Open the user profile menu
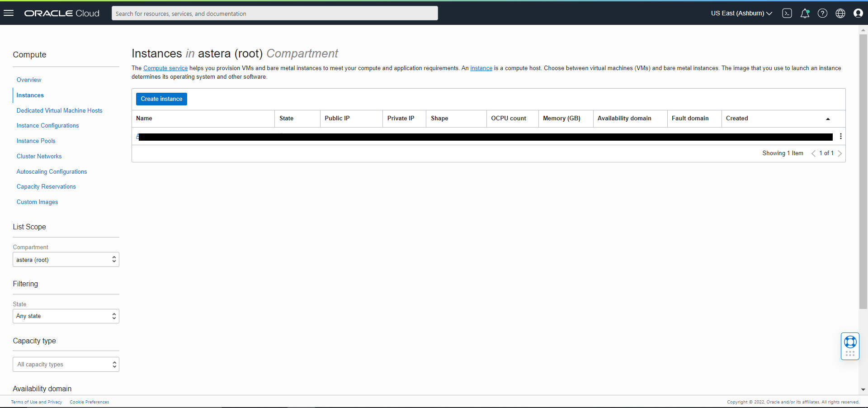 point(858,13)
